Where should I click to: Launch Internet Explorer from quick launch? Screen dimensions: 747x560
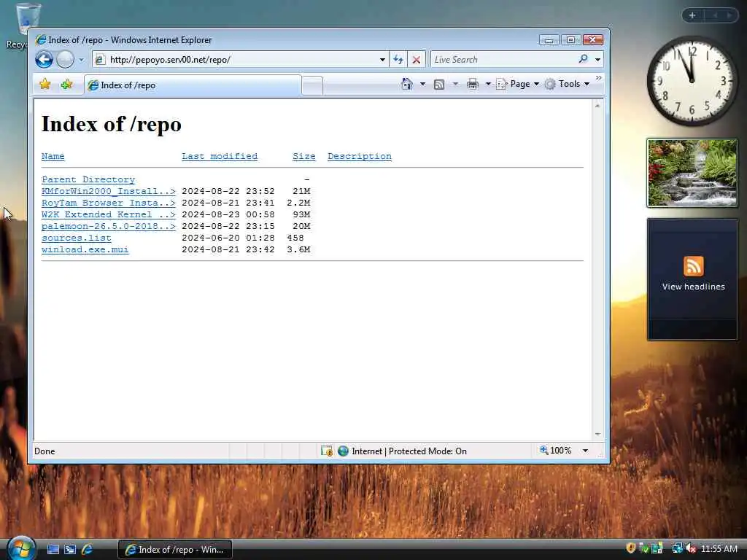coord(88,550)
